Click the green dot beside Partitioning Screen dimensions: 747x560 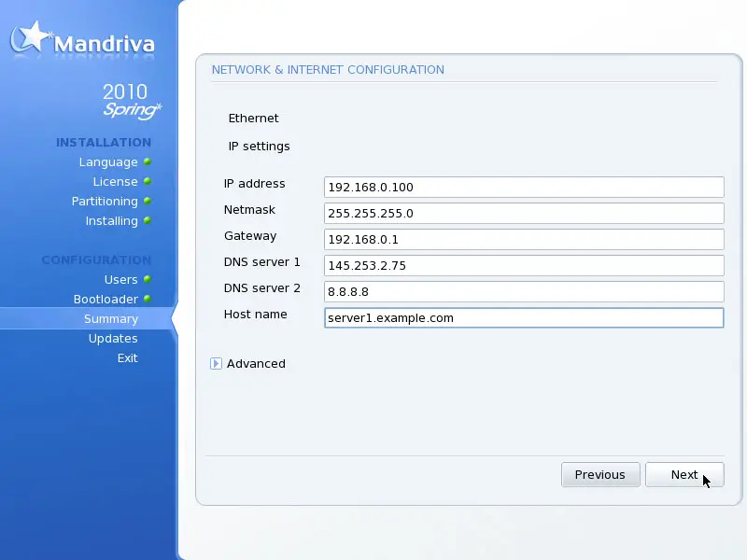(148, 201)
